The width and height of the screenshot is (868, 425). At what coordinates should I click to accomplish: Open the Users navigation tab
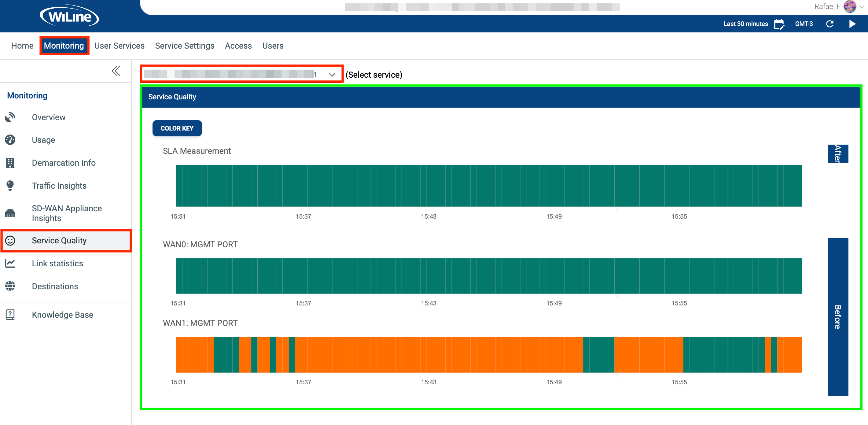273,46
